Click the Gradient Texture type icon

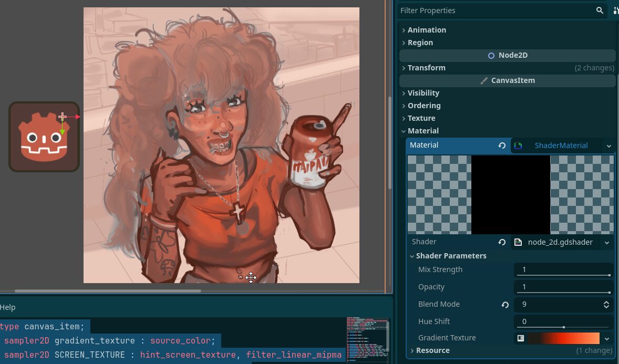[521, 338]
